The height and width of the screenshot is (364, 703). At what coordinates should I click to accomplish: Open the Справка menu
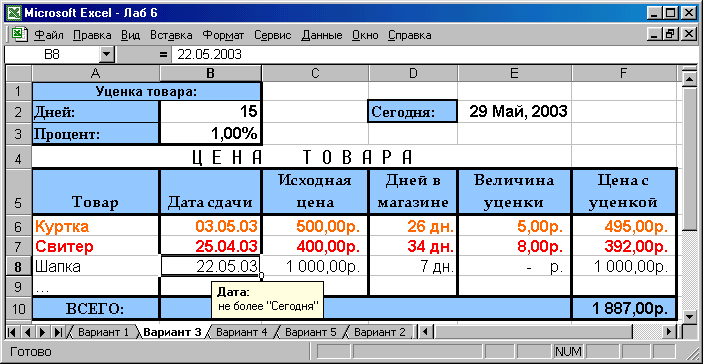pyautogui.click(x=409, y=35)
